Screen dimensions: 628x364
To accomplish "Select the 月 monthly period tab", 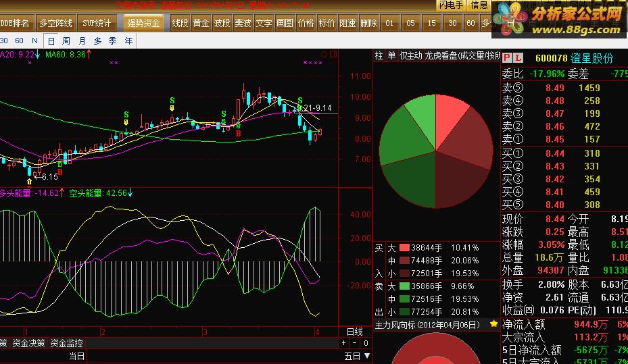I will coord(82,41).
